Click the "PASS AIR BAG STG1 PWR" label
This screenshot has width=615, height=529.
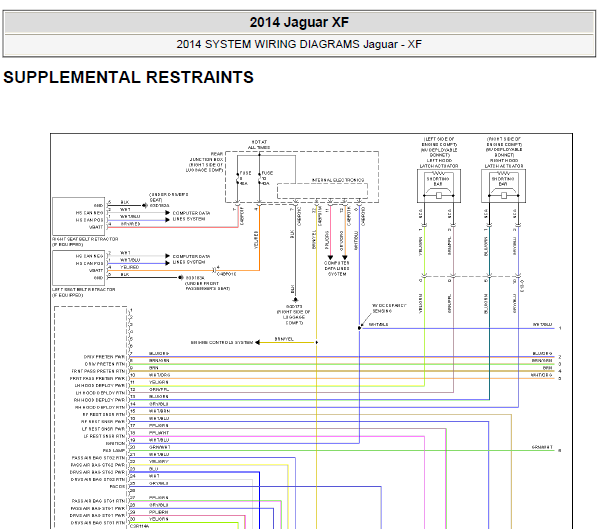click(x=98, y=508)
